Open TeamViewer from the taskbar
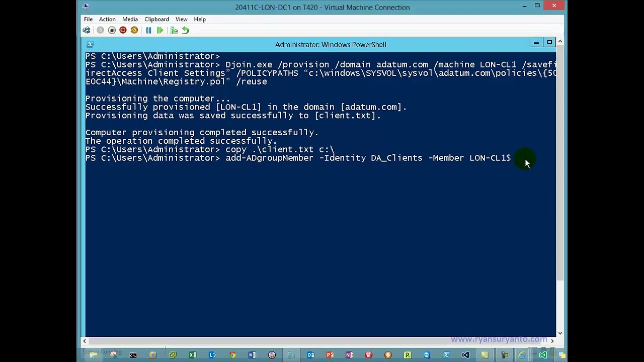Screen dimensions: 644x362 point(426,355)
